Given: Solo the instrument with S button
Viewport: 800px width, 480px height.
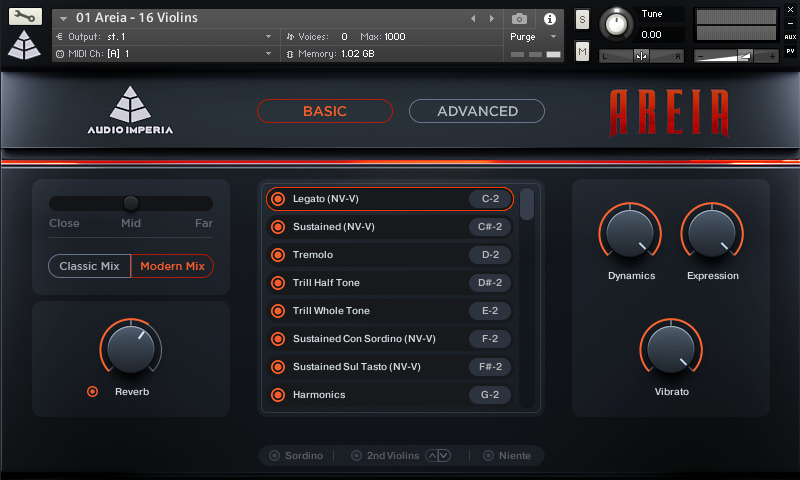Looking at the screenshot, I should pyautogui.click(x=582, y=19).
